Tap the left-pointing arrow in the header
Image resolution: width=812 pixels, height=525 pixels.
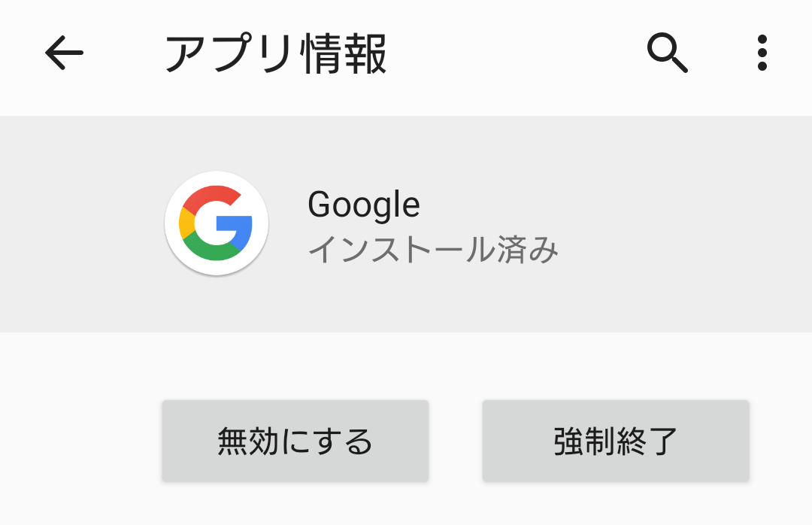pyautogui.click(x=64, y=53)
